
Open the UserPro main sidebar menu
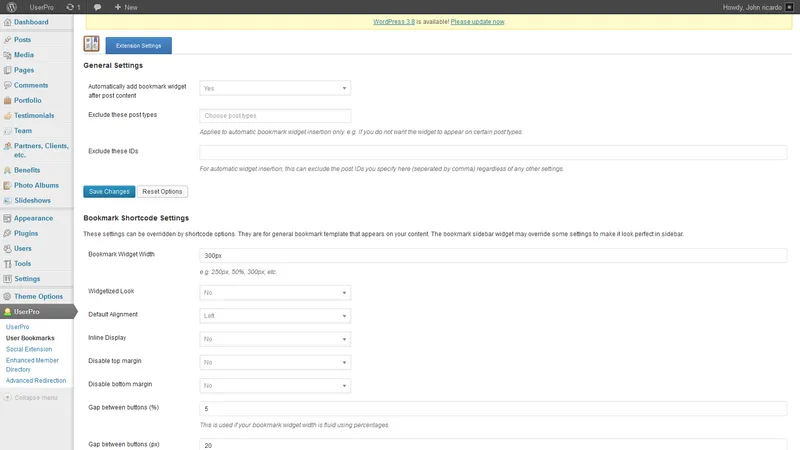coord(37,312)
